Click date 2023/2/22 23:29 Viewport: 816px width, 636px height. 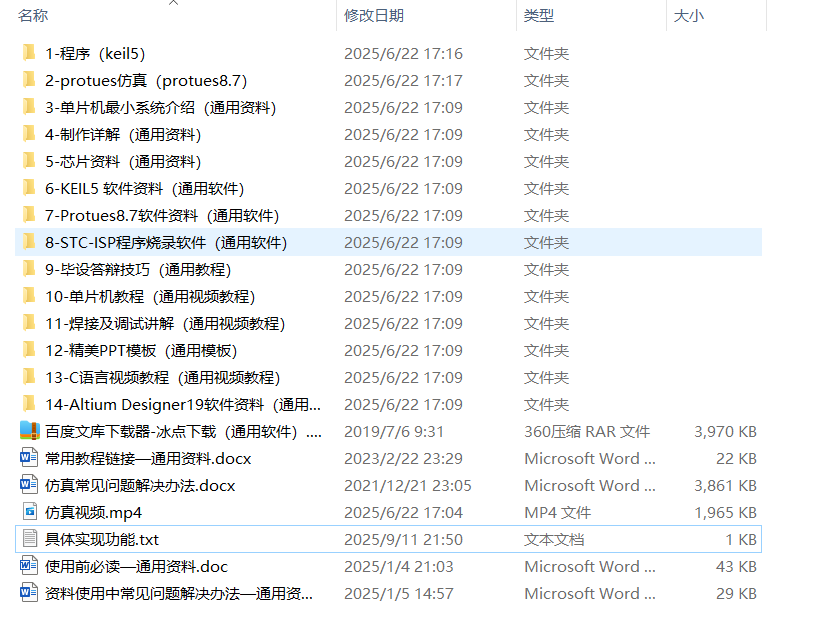[x=403, y=459]
